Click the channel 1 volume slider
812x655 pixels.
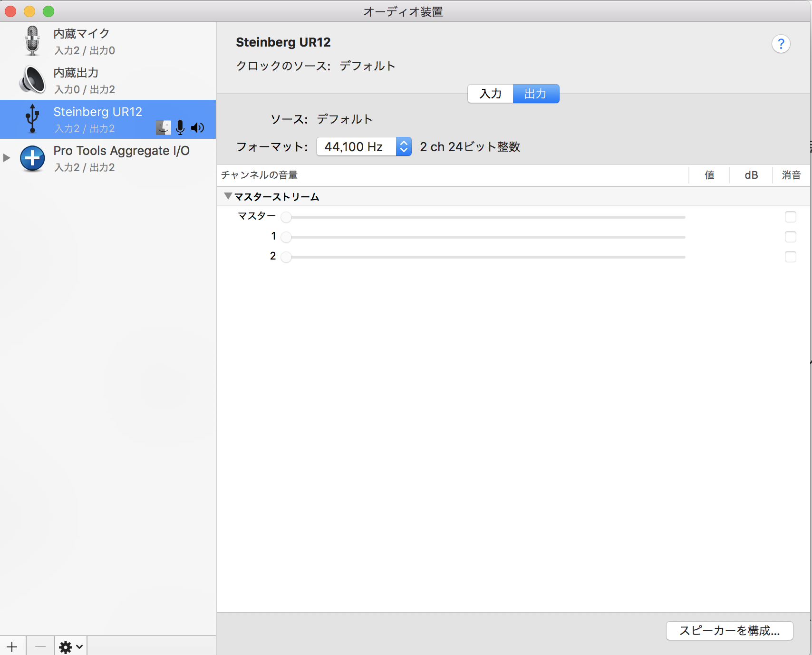[x=483, y=237]
